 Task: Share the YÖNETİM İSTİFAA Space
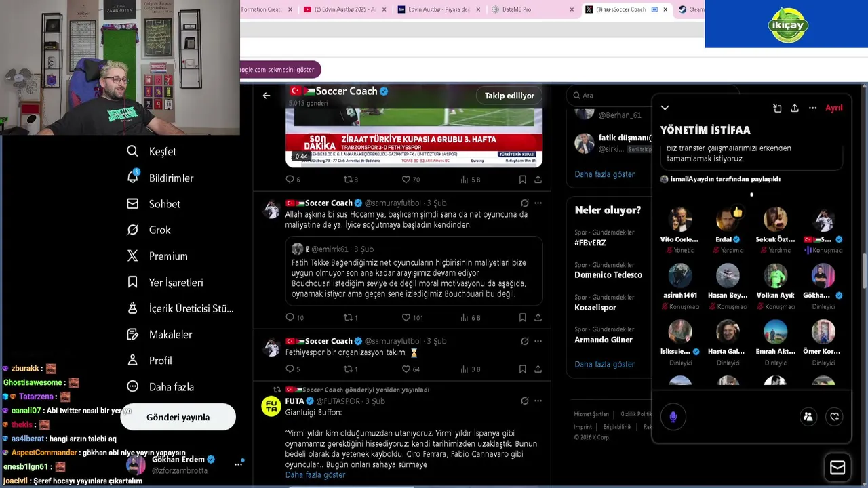click(795, 108)
